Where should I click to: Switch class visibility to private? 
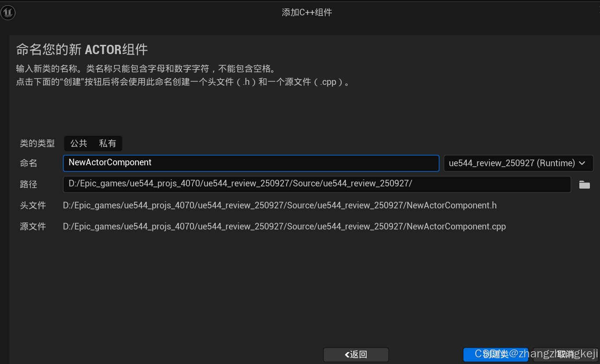click(x=107, y=143)
